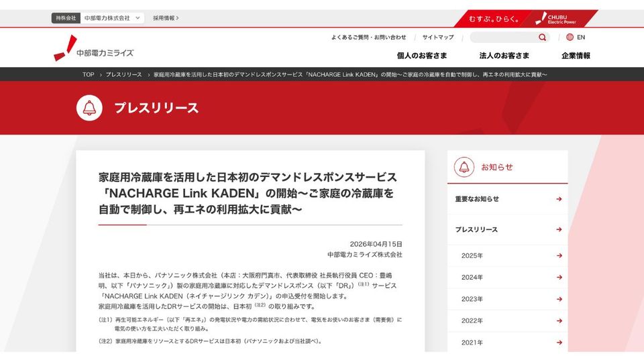The height and width of the screenshot is (362, 644).
Task: Open the 企業情報 menu
Action: (576, 56)
